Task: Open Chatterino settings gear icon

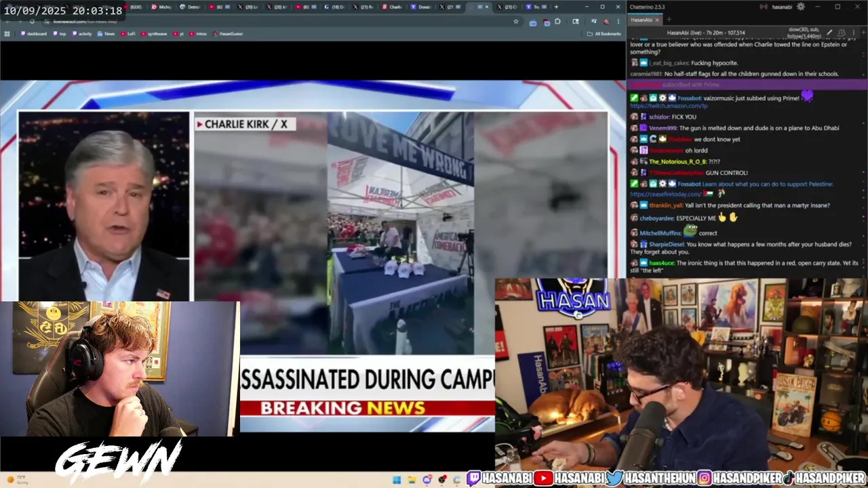Action: [x=801, y=7]
